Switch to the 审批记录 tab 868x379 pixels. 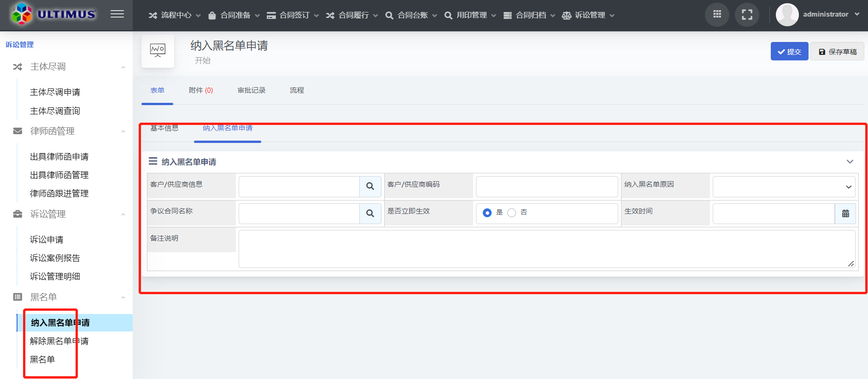(252, 90)
